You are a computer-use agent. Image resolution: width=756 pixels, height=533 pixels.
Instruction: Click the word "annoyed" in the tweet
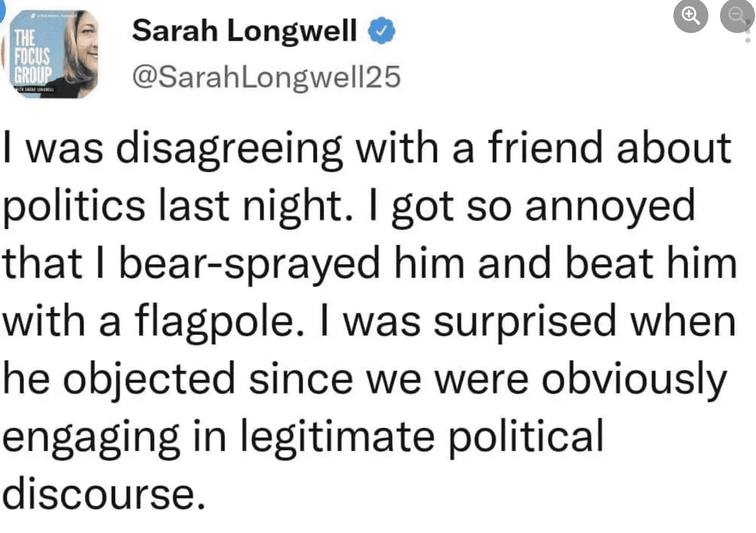610,206
